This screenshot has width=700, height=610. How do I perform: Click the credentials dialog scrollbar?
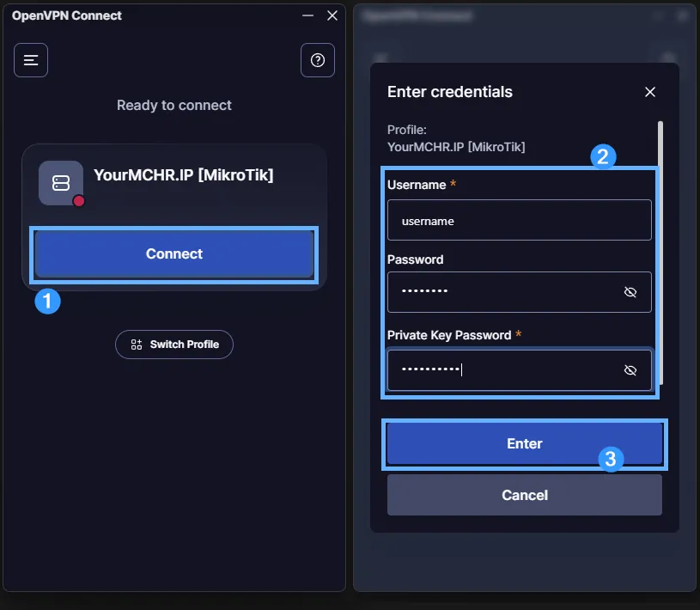[x=660, y=253]
